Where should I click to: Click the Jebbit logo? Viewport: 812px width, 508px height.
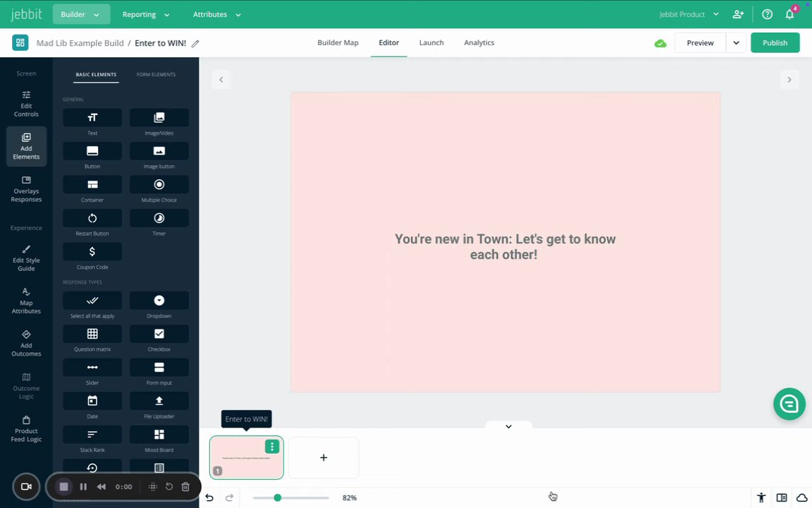26,15
